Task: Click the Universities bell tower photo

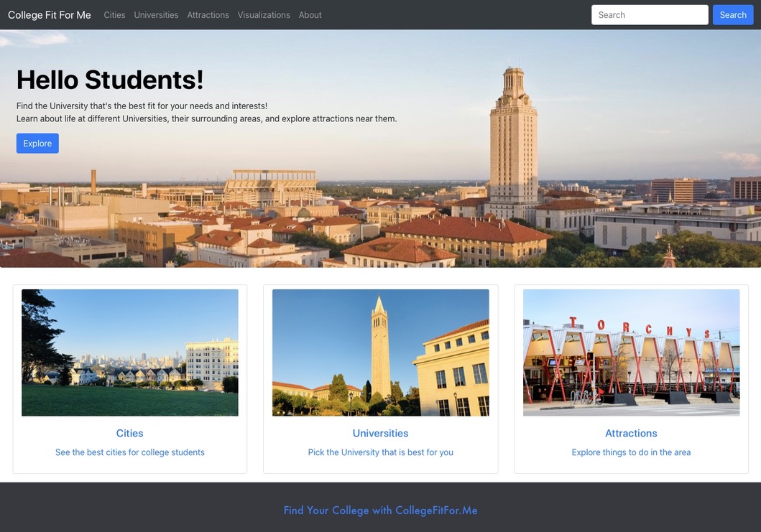Action: (380, 353)
